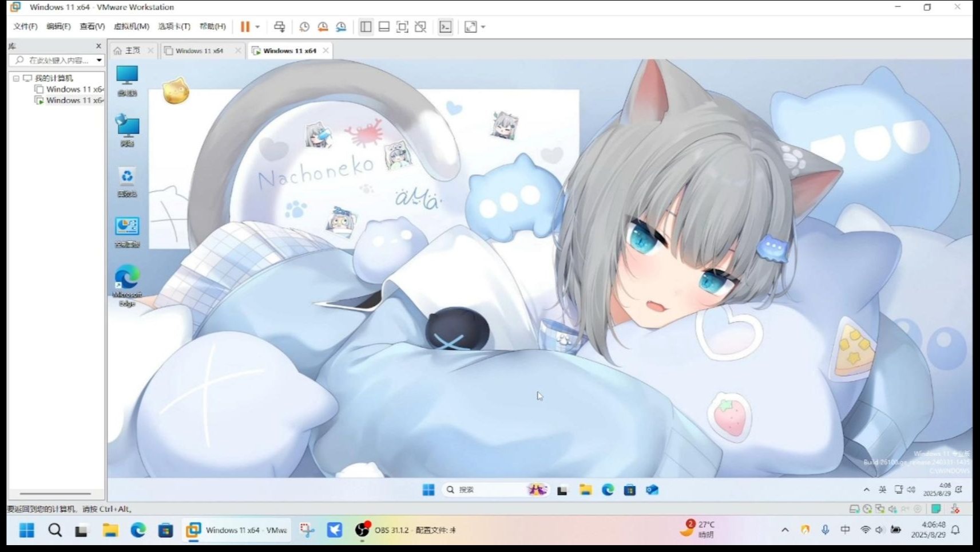Select the Control Panel icon on guest desktop
The image size is (980, 552).
127,232
